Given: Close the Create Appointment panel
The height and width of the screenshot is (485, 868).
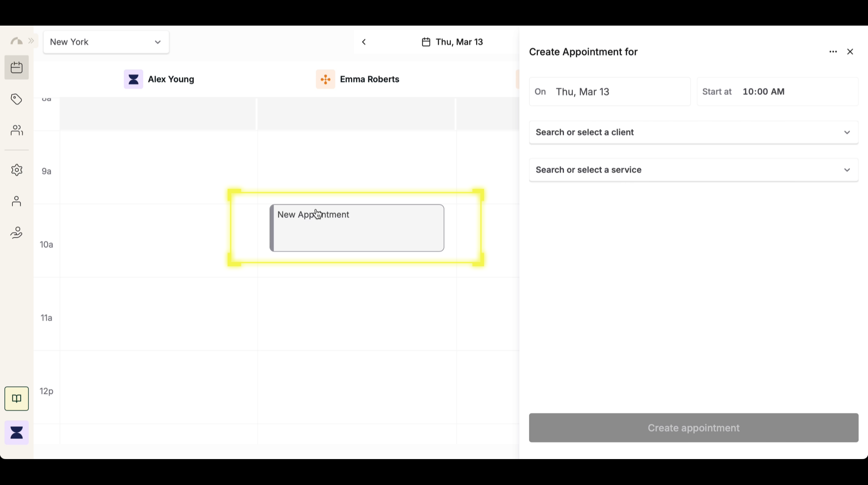Looking at the screenshot, I should pos(850,52).
